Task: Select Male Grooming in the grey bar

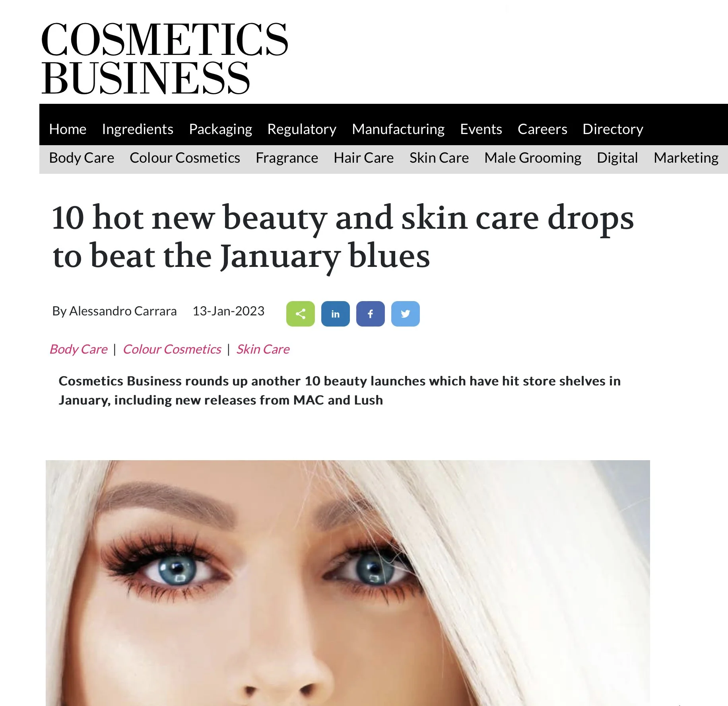Action: pos(533,158)
